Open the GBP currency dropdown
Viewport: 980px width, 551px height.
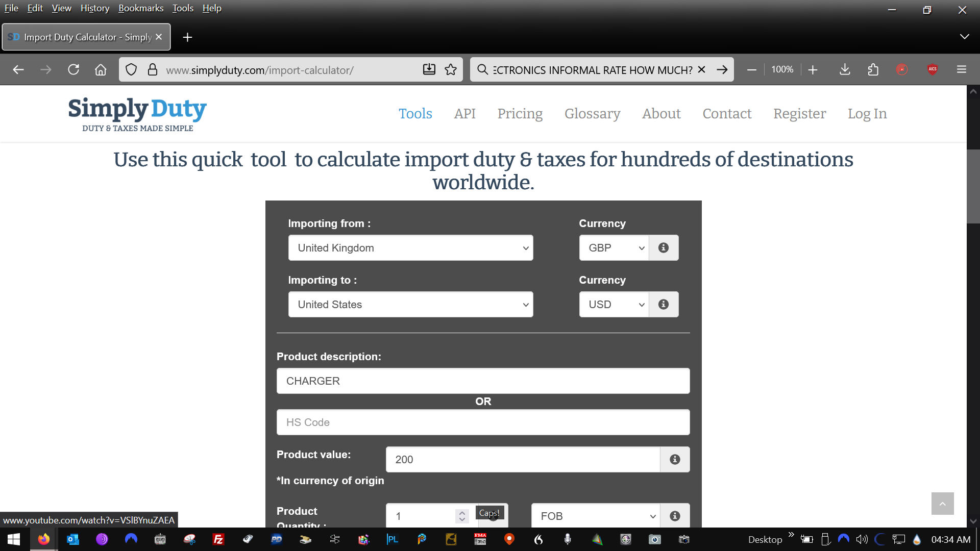tap(614, 248)
